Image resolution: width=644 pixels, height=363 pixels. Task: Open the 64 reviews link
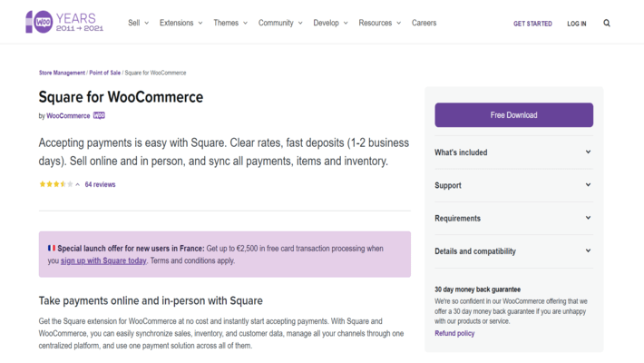100,184
